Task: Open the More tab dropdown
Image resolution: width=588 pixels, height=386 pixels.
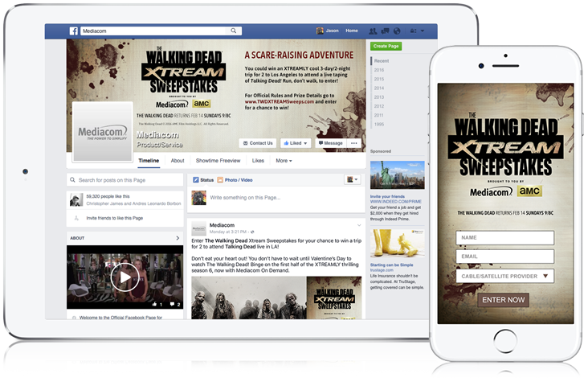Action: click(x=283, y=161)
